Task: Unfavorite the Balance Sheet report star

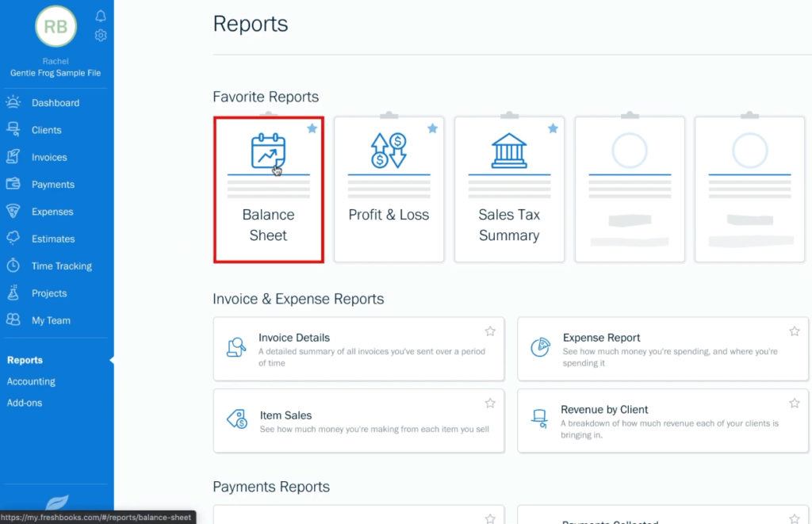Action: 312,128
